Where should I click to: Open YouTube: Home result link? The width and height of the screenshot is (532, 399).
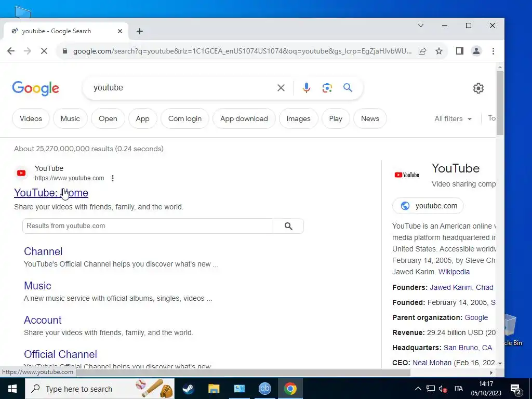point(51,193)
